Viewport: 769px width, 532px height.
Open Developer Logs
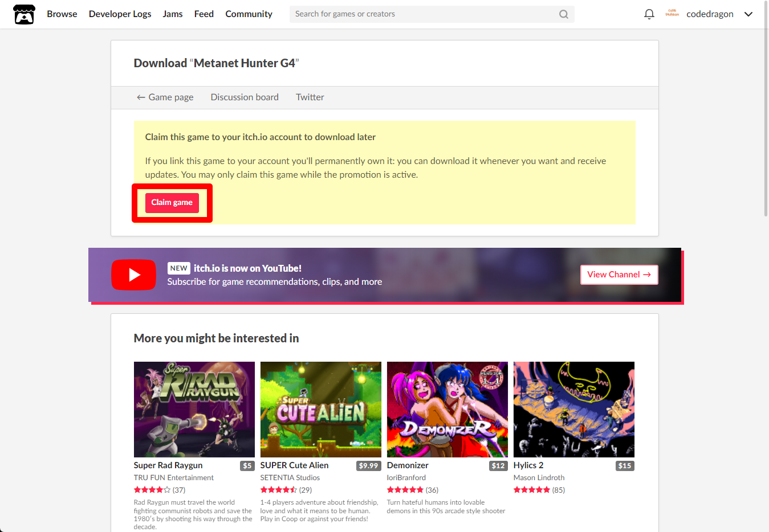[120, 14]
